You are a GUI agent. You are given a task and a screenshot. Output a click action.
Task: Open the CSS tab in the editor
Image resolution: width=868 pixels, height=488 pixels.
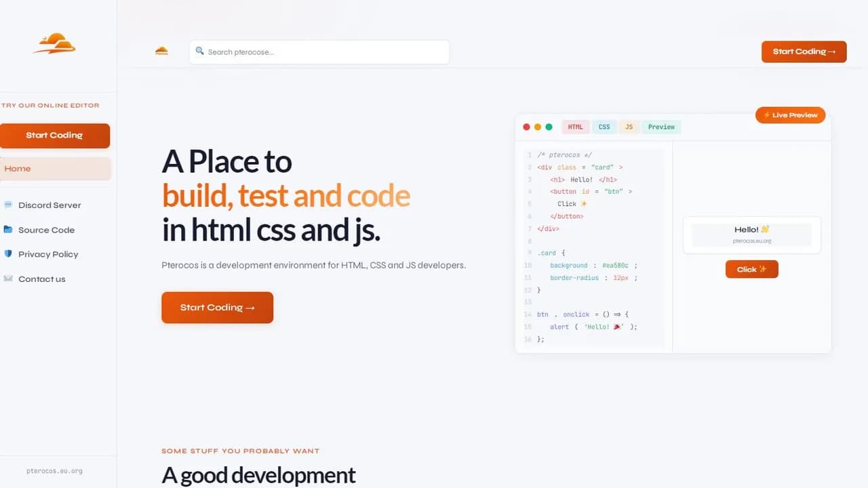tap(604, 127)
